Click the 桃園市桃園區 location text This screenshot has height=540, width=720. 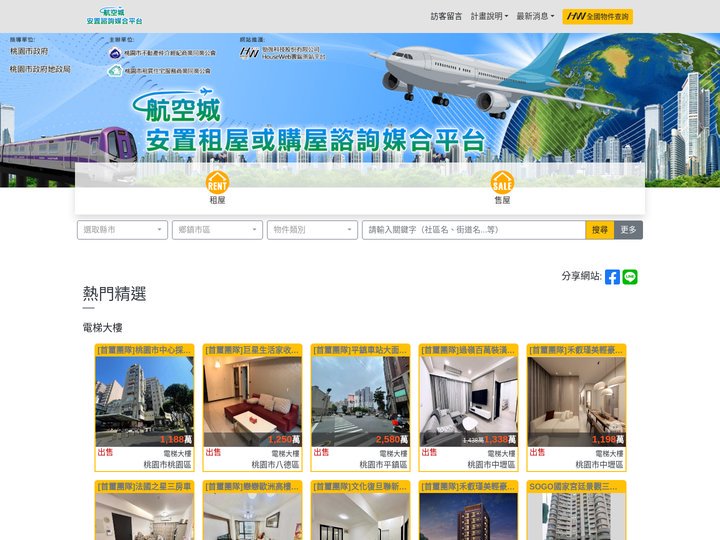pos(167,465)
